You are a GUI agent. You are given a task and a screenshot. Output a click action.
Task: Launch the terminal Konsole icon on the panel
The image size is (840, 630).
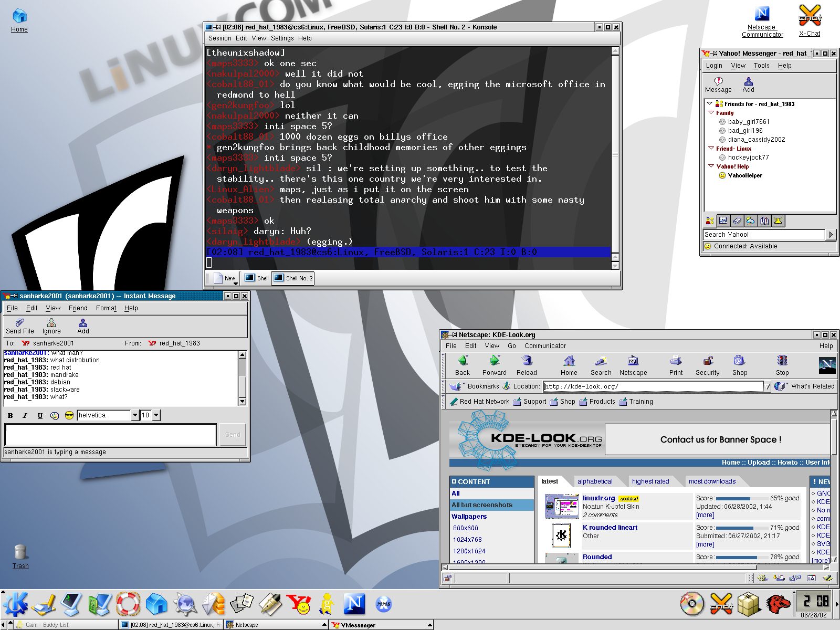(x=71, y=604)
